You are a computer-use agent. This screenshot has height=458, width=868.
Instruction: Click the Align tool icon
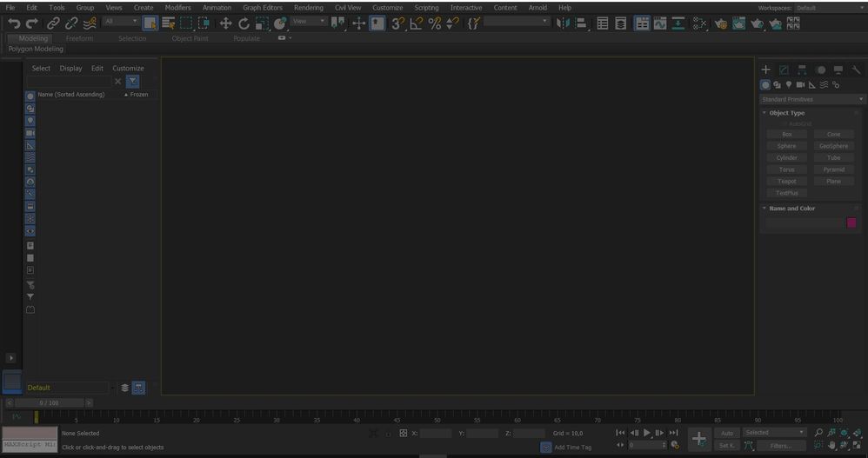[x=581, y=23]
